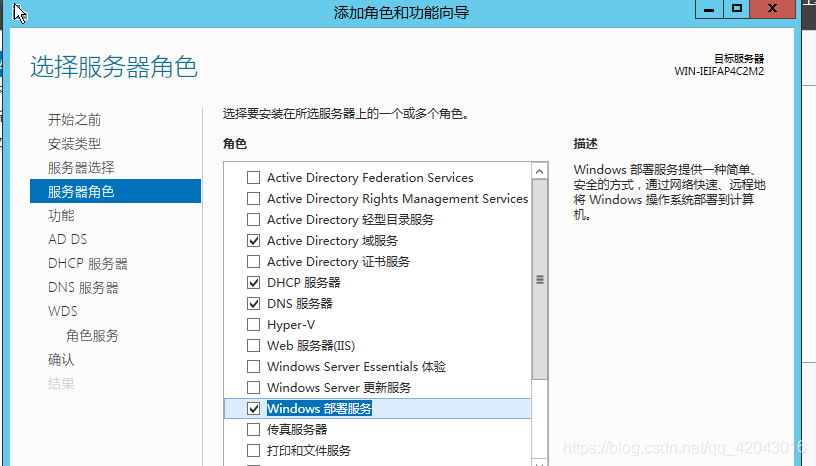Open AD DS wizard step
Viewport: 816px width, 466px height.
pyautogui.click(x=68, y=240)
